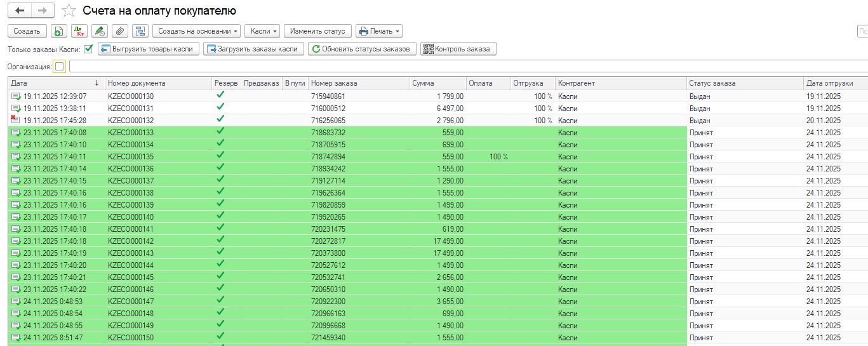The height and width of the screenshot is (346, 868).
Task: Uncheck the Только заказы Каспи checkbox
Action: tap(88, 49)
